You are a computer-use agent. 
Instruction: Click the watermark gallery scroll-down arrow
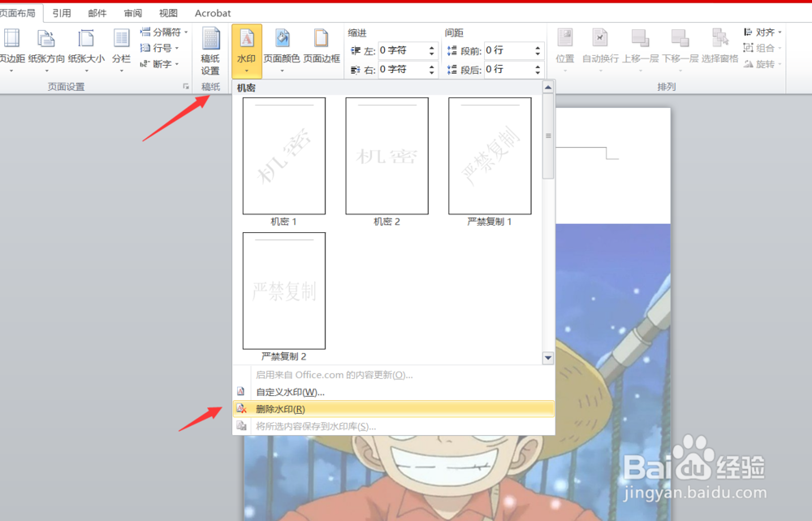point(548,358)
